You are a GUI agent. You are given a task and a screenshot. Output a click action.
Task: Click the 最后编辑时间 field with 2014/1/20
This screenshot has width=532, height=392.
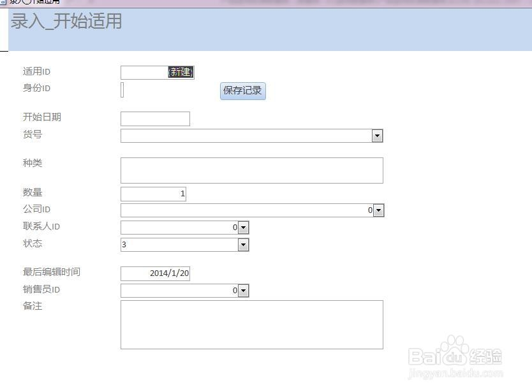(155, 273)
